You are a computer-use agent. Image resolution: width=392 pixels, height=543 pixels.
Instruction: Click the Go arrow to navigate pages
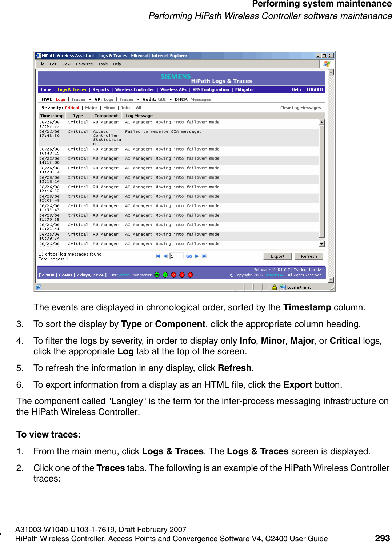(188, 256)
